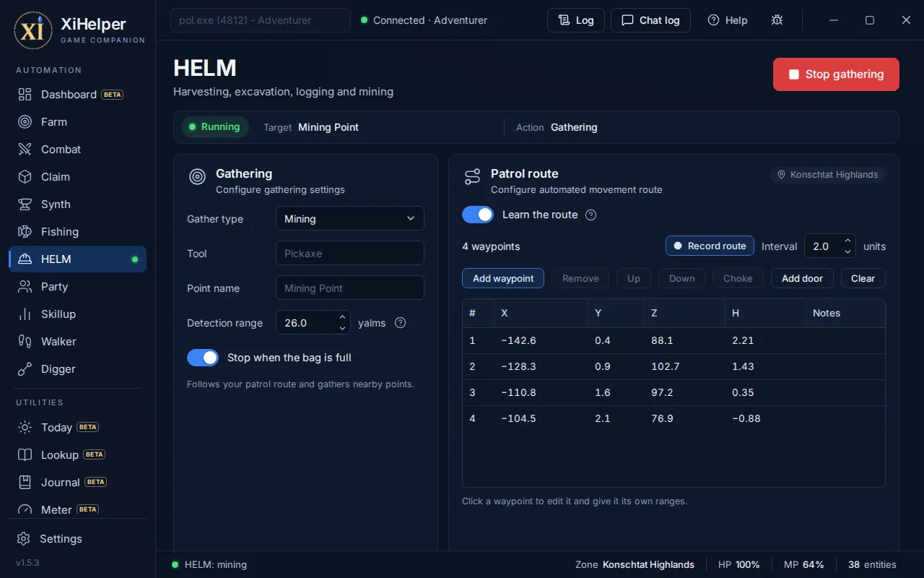Go to the Walker page
This screenshot has width=924, height=578.
[78, 342]
